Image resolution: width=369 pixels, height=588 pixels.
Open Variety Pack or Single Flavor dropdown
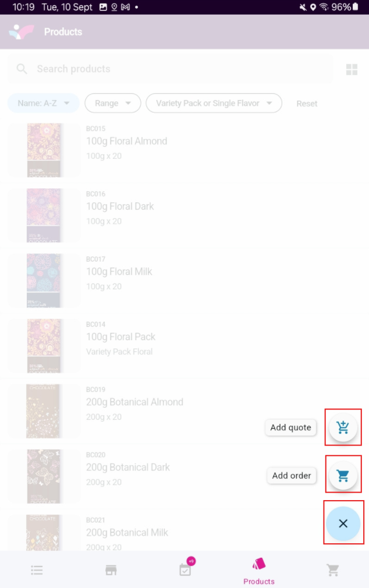[214, 104]
